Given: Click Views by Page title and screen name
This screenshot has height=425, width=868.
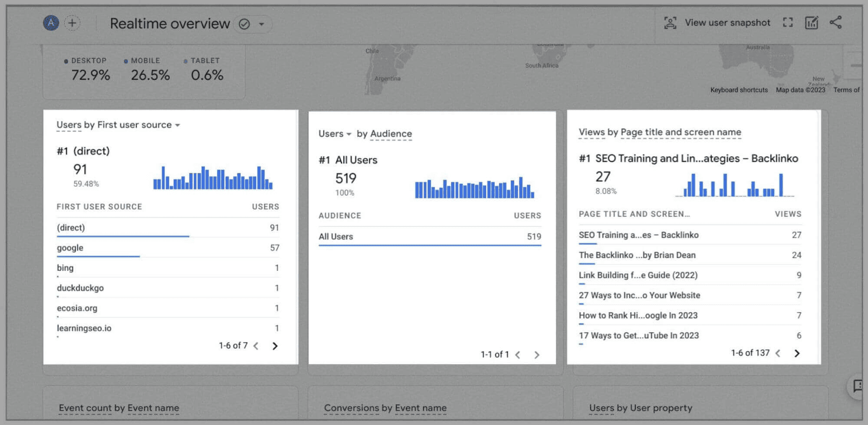Looking at the screenshot, I should pyautogui.click(x=660, y=132).
